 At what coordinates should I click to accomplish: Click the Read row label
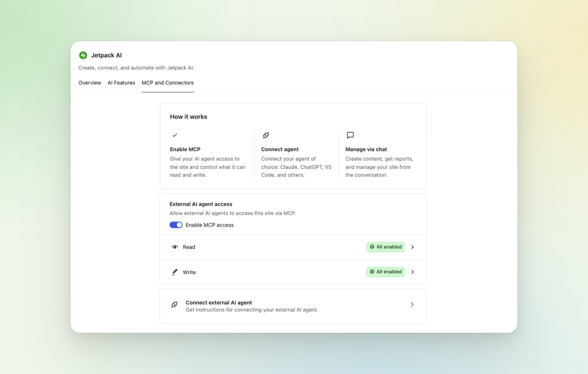point(189,247)
